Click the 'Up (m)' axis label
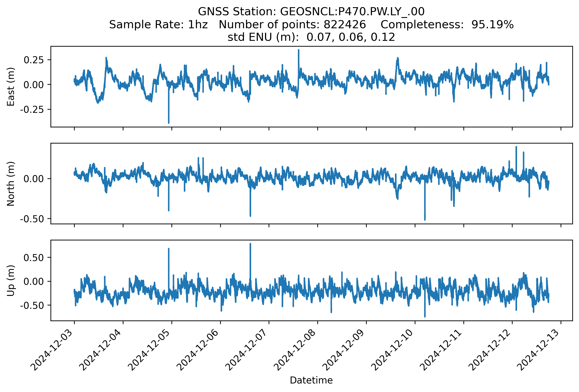Image resolution: width=579 pixels, height=392 pixels. (x=11, y=281)
